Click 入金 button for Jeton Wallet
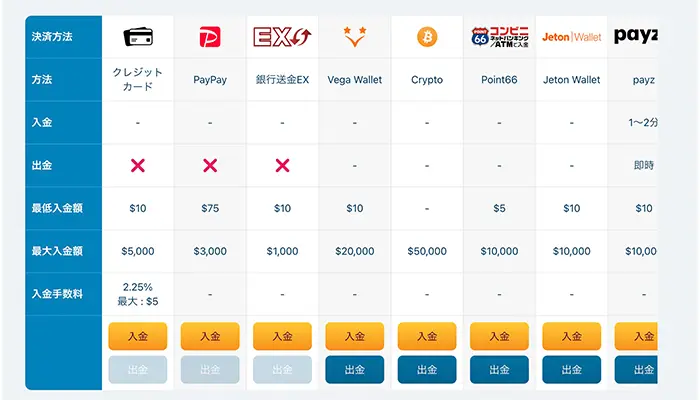This screenshot has width=700, height=400. [571, 337]
